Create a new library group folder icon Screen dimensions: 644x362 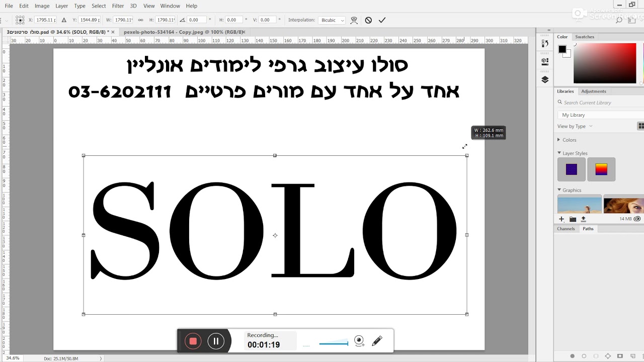point(573,219)
